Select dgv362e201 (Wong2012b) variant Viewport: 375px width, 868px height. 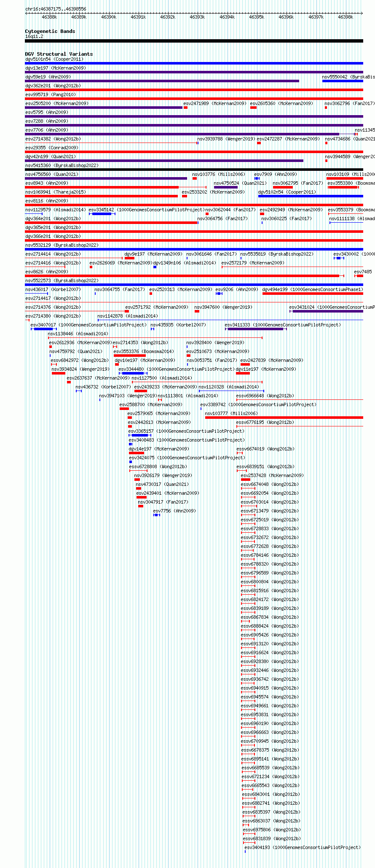click(x=53, y=86)
